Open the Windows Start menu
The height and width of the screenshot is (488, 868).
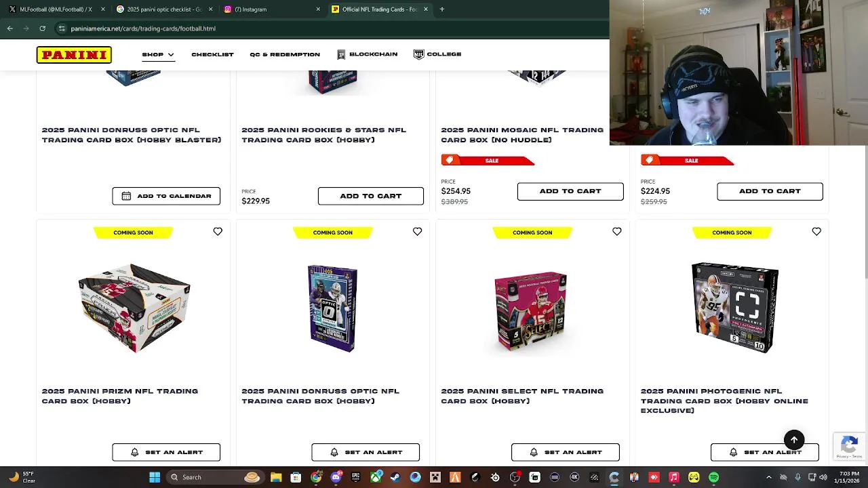click(155, 477)
